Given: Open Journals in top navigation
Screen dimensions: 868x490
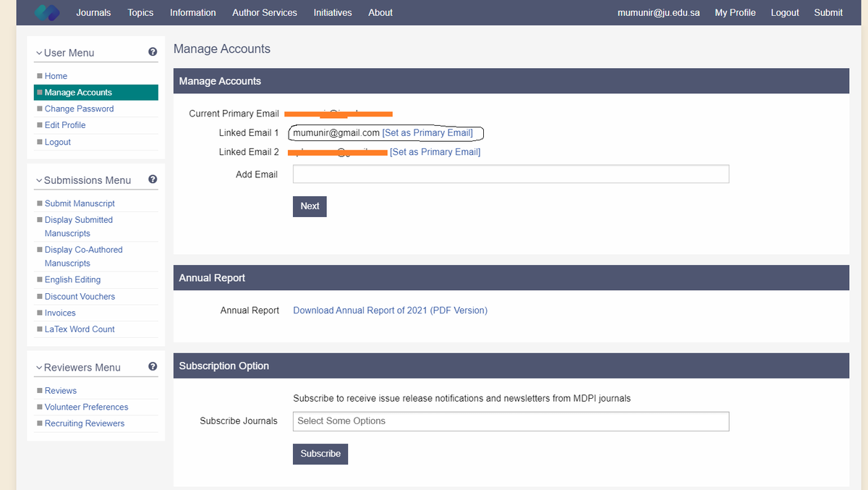Looking at the screenshot, I should pyautogui.click(x=93, y=12).
